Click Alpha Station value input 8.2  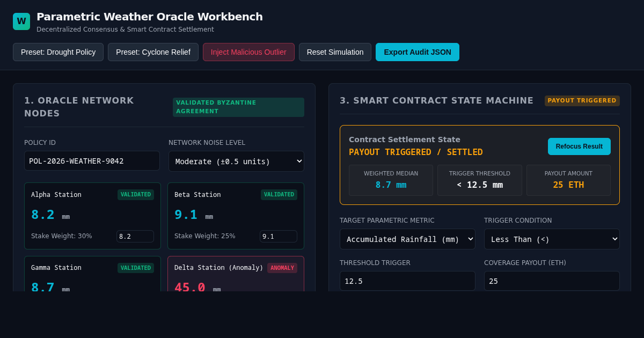(x=135, y=237)
